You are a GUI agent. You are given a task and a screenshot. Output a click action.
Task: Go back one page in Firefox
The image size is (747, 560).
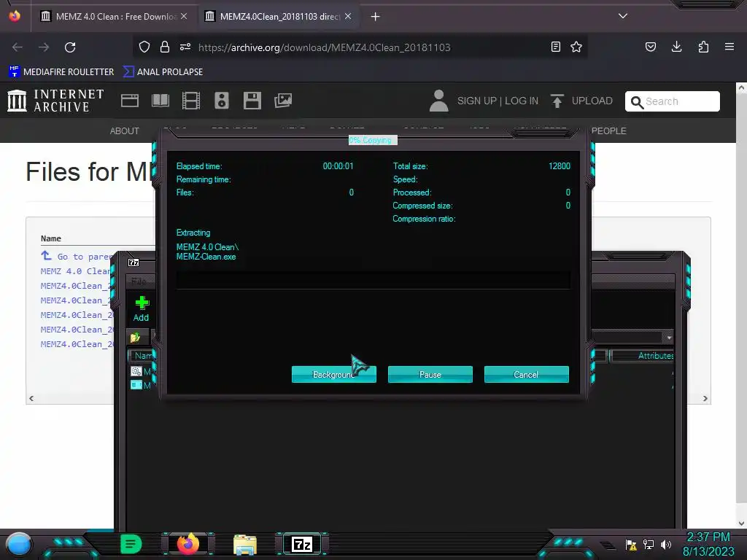coord(18,47)
